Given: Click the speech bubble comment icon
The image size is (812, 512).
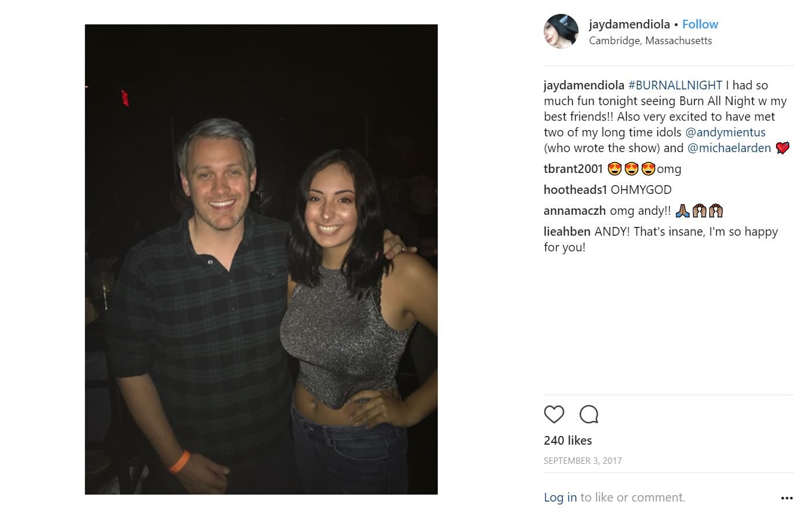Looking at the screenshot, I should (x=588, y=414).
